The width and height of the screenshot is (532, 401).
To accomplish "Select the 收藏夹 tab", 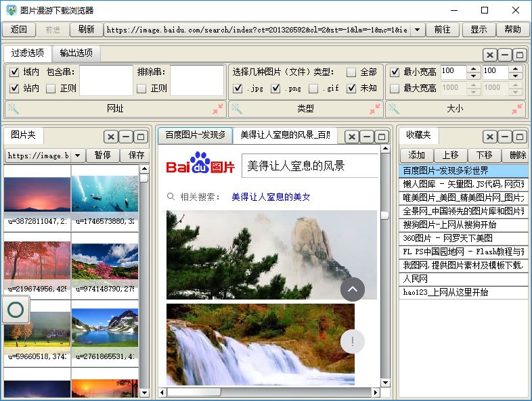I will click(418, 135).
